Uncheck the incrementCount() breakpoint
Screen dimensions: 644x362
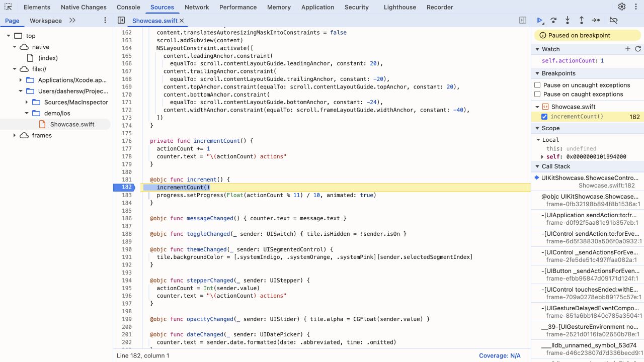tap(544, 117)
